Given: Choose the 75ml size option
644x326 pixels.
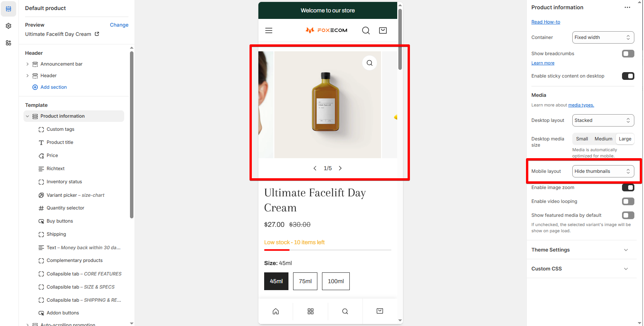Looking at the screenshot, I should pyautogui.click(x=305, y=281).
